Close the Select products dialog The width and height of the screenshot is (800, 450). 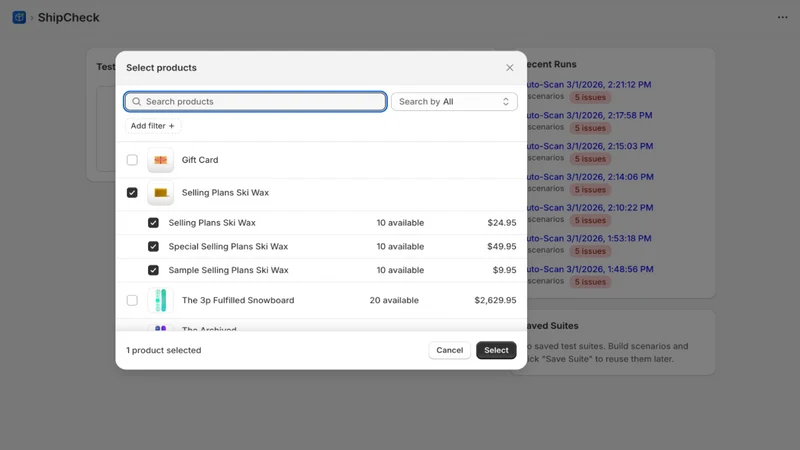point(509,68)
